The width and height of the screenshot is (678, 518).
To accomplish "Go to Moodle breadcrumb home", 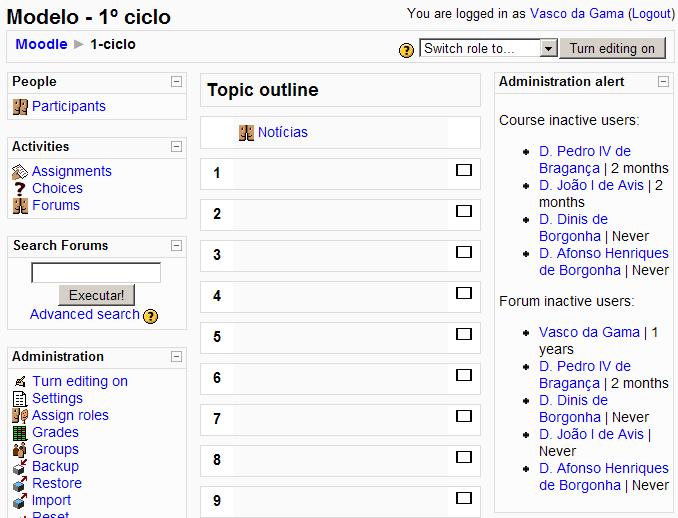I will [x=41, y=44].
